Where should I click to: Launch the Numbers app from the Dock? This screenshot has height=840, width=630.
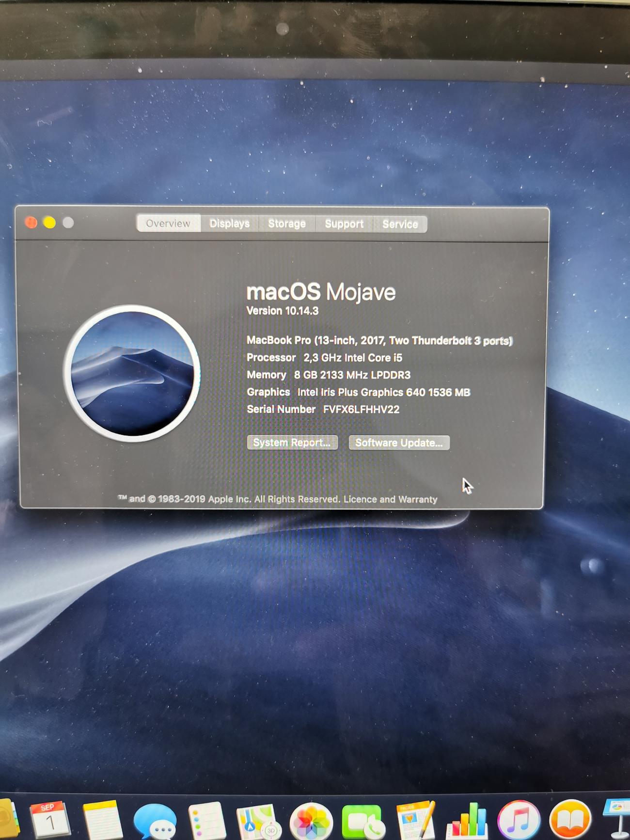(x=467, y=821)
